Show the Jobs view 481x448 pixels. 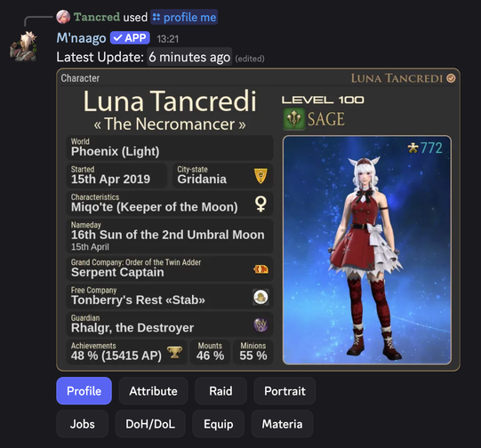click(82, 424)
